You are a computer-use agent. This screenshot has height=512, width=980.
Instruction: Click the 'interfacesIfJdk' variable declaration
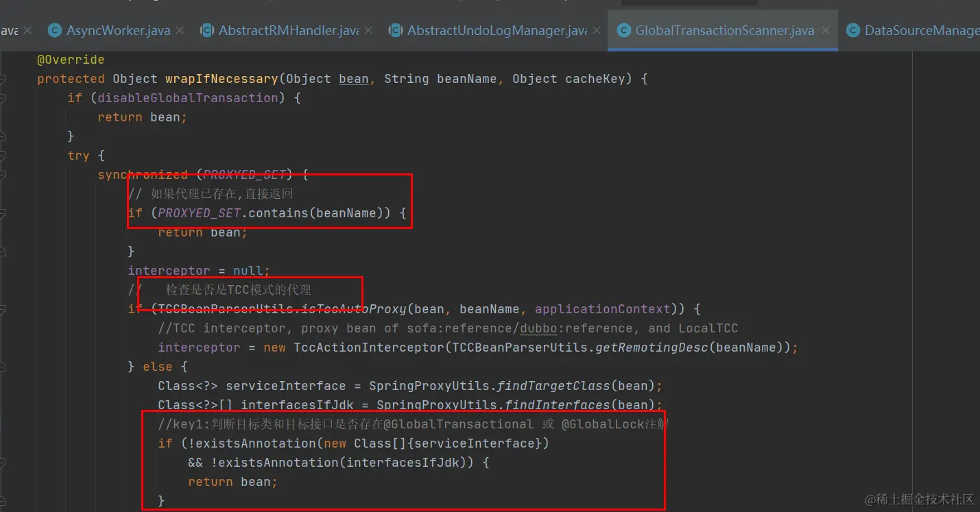click(x=297, y=405)
